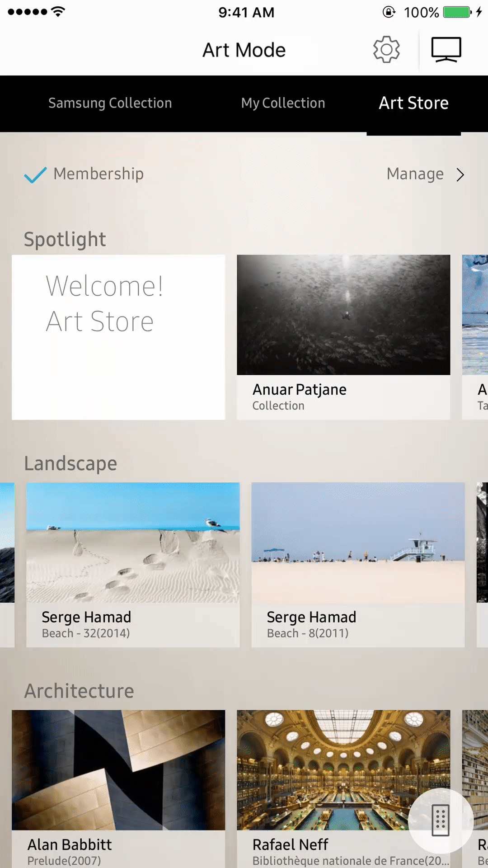This screenshot has height=868, width=488.
Task: Tap the Architecture section heading
Action: pyautogui.click(x=79, y=691)
